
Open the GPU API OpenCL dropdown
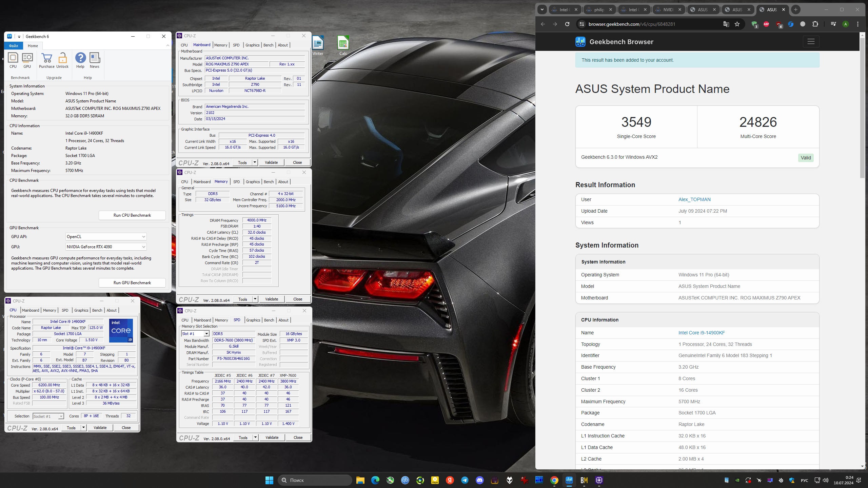click(106, 236)
